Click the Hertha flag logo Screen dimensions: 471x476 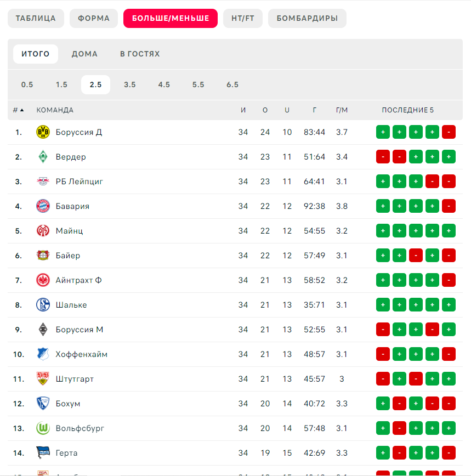pos(43,452)
